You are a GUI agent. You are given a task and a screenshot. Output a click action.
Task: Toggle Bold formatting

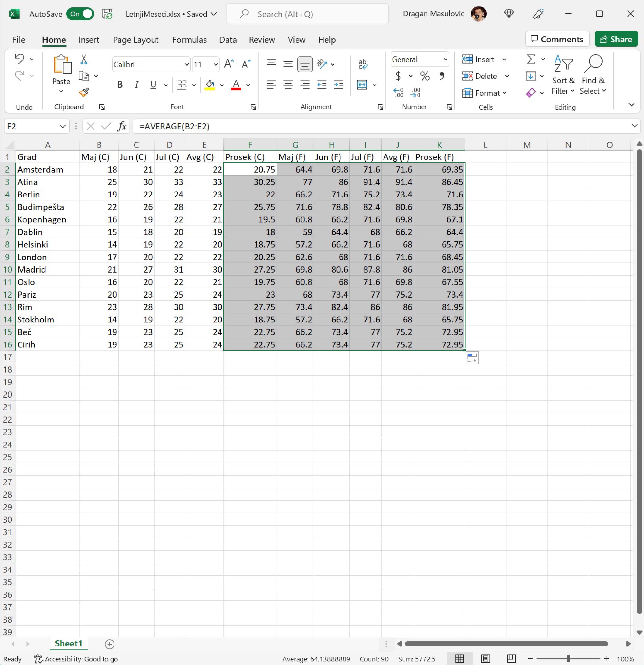120,84
